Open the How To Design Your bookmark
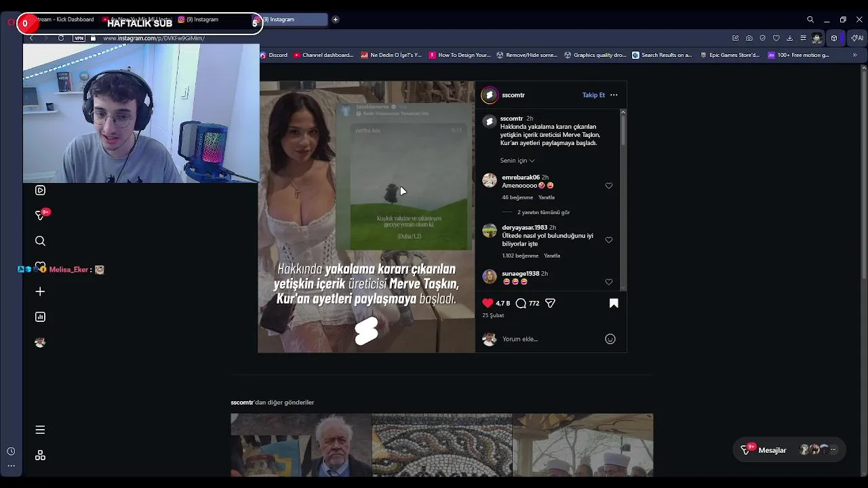The image size is (868, 488). coord(460,55)
